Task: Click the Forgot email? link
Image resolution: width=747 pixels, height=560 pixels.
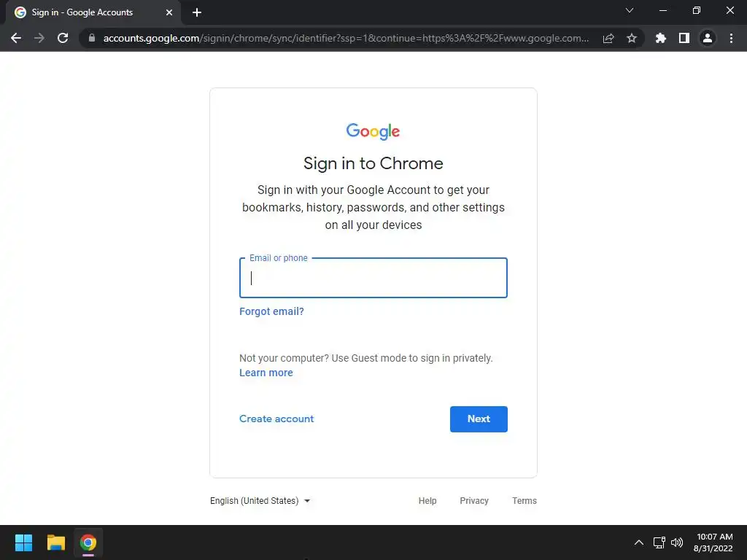Action: point(271,311)
